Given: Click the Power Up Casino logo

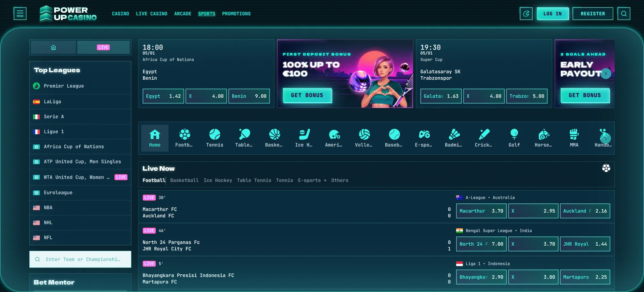Looking at the screenshot, I should [x=68, y=14].
